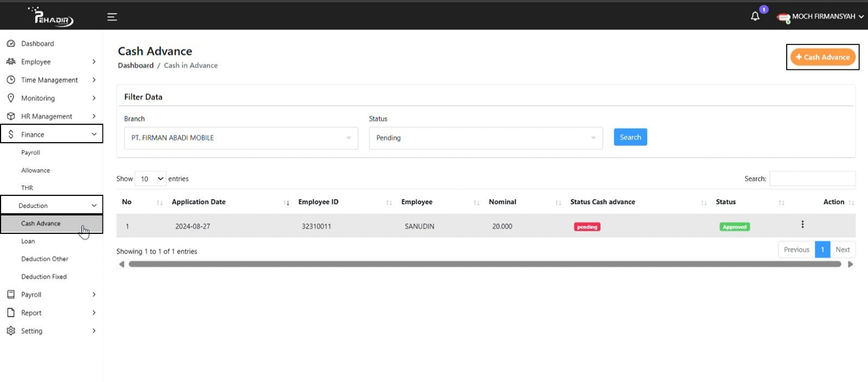Click the Dashboard gauge icon in sidebar
Viewport: 868px width, 382px height.
tap(11, 43)
